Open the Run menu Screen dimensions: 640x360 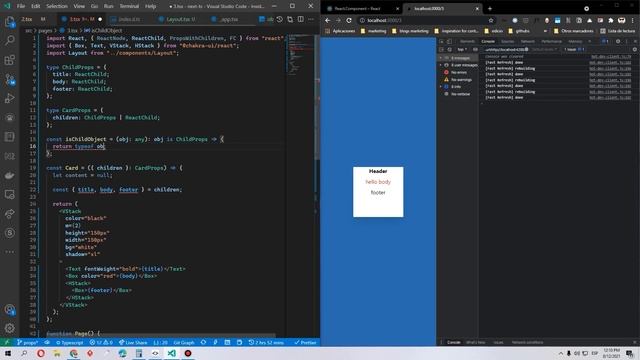click(x=108, y=6)
